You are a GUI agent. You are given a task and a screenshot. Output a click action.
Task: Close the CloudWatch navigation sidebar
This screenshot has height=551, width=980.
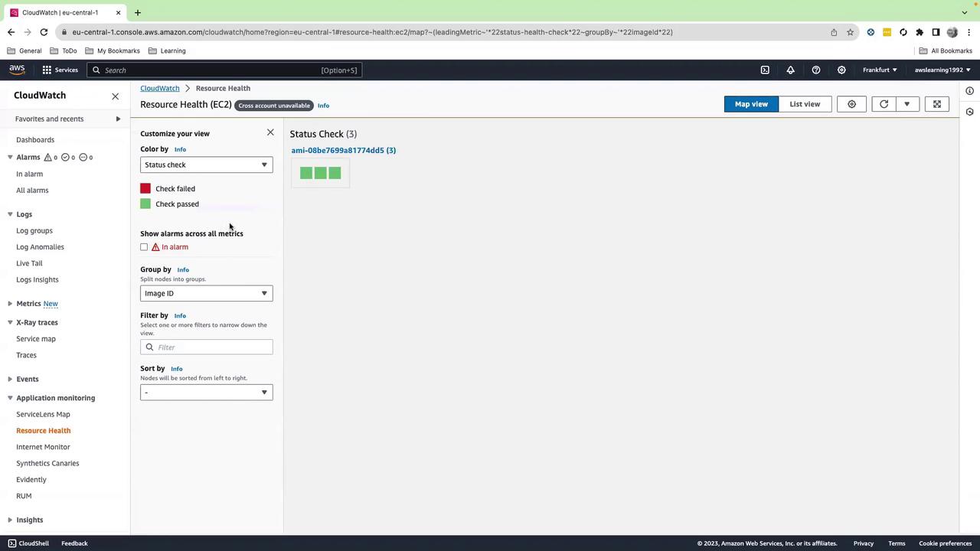(116, 96)
